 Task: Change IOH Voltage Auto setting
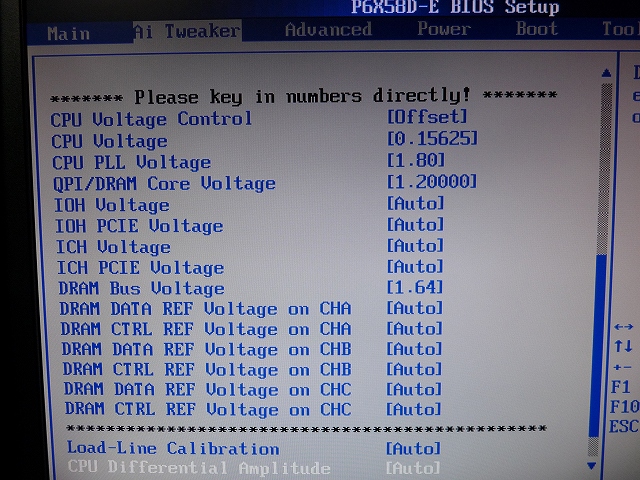coord(415,203)
